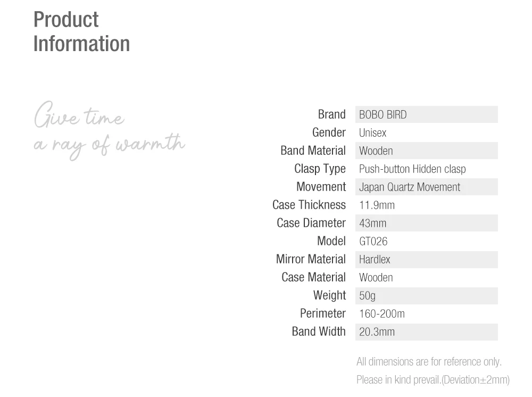Click the Give time handwritten slogan
The height and width of the screenshot is (397, 532).
point(79,115)
